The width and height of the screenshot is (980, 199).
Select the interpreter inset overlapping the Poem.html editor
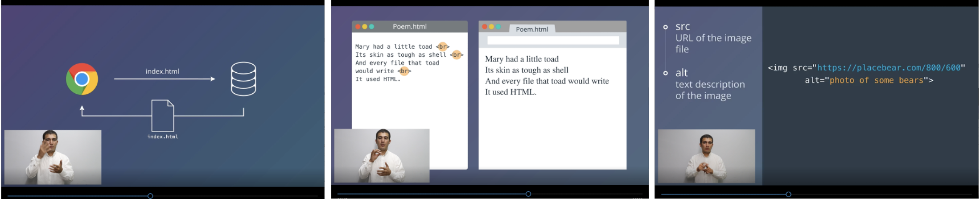(382, 156)
